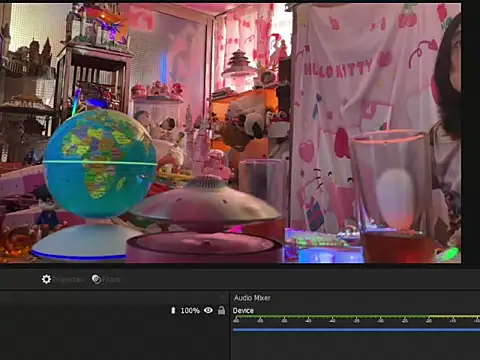Screen dimensions: 480x360
Task: Click the small dock icon above the lock
Action: click(222, 296)
